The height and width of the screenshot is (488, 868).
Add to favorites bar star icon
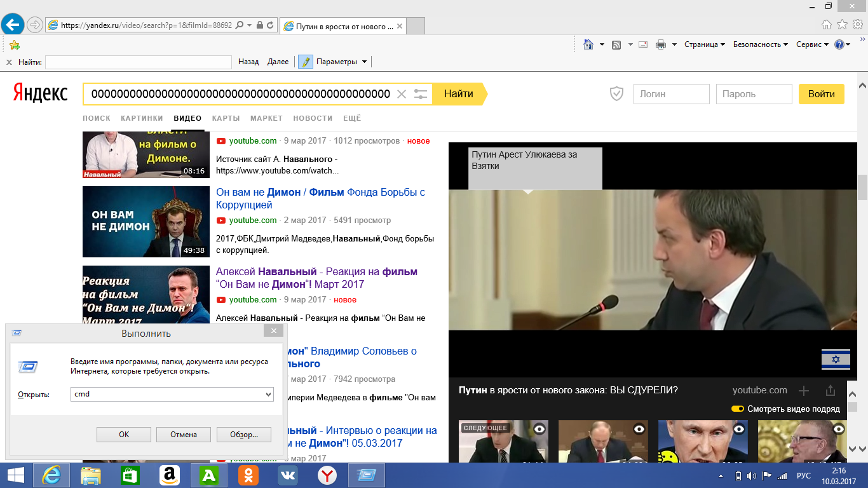[15, 44]
